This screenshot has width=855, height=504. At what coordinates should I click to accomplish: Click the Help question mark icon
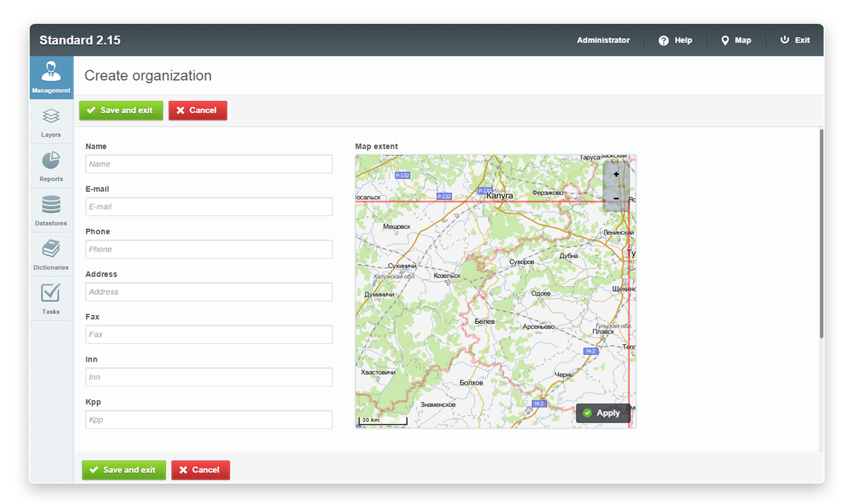[x=664, y=41]
